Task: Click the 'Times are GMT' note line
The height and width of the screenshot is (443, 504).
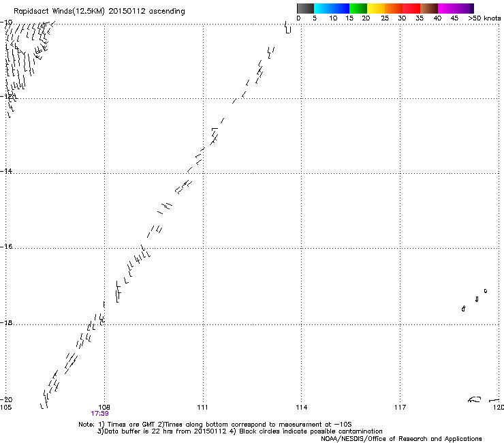Action: 215,425
